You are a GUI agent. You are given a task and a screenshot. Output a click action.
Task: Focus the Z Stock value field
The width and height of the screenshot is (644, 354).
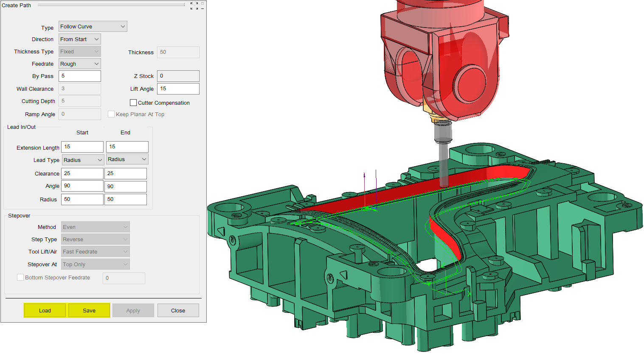[x=178, y=76]
